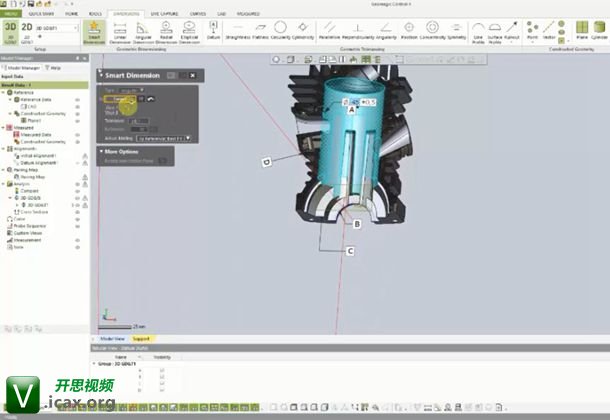The height and width of the screenshot is (420, 610).
Task: Click the Target selection field
Action: point(119,99)
